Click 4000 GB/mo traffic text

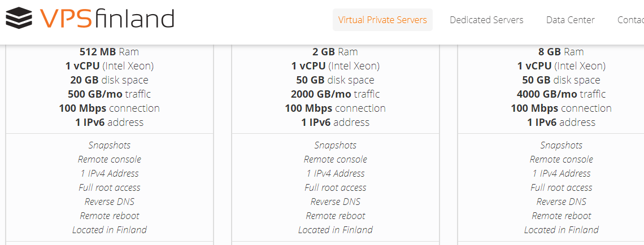pyautogui.click(x=561, y=94)
